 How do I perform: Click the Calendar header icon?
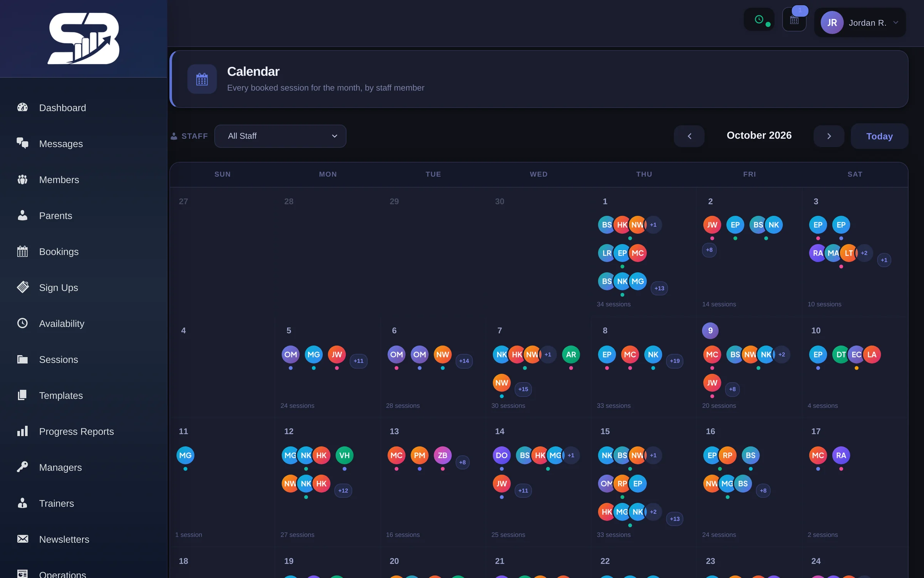click(x=202, y=79)
